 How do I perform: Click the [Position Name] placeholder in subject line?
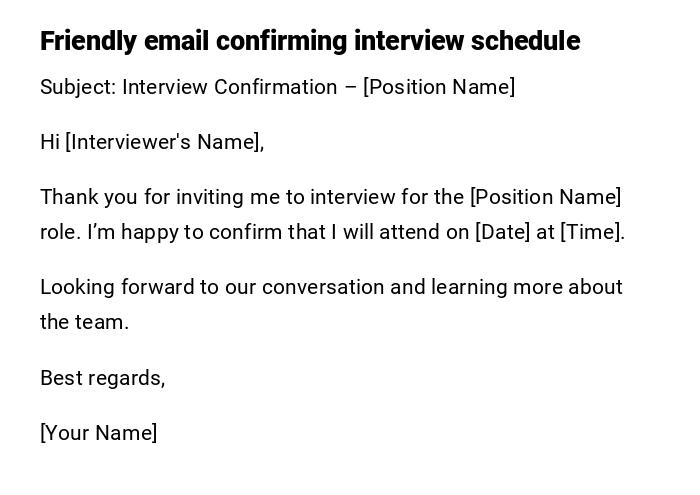[439, 87]
